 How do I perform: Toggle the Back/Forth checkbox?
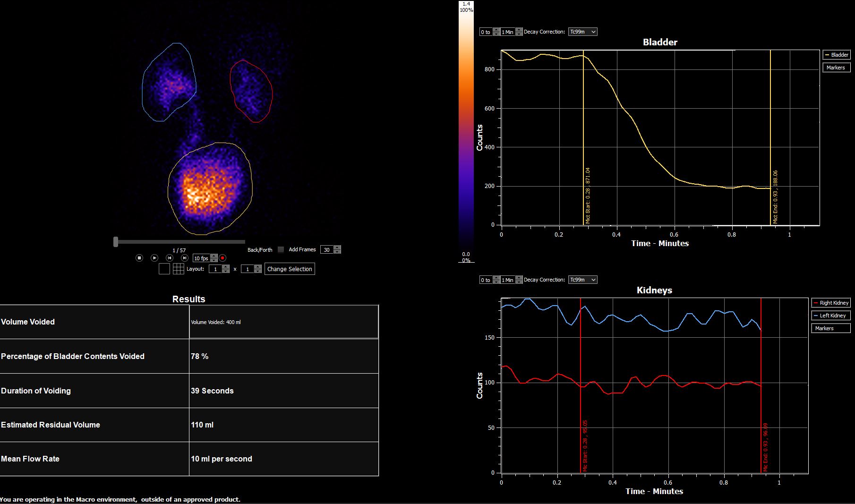(281, 249)
